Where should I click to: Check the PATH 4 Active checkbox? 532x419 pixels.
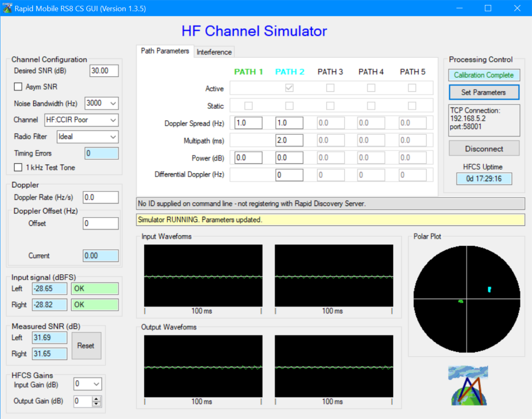coord(371,88)
